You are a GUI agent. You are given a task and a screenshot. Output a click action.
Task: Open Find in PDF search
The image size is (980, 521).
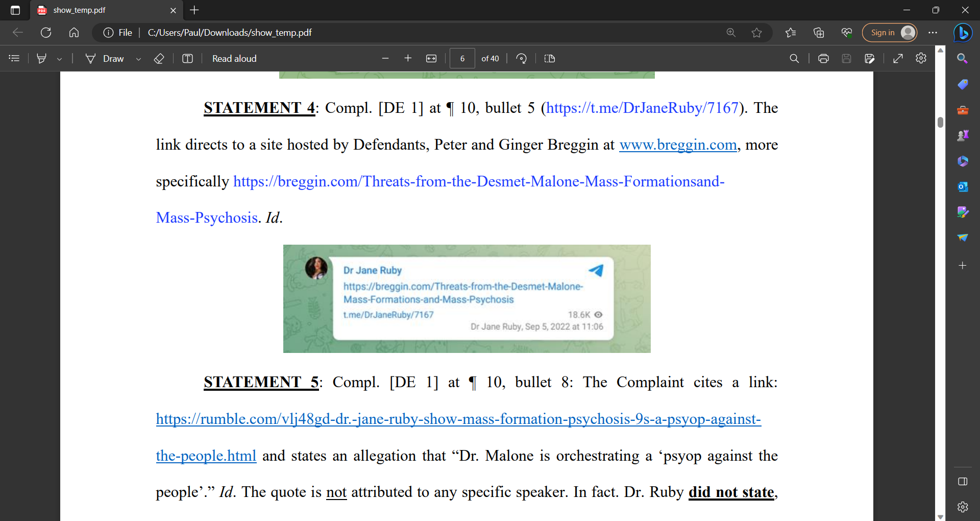tap(794, 59)
